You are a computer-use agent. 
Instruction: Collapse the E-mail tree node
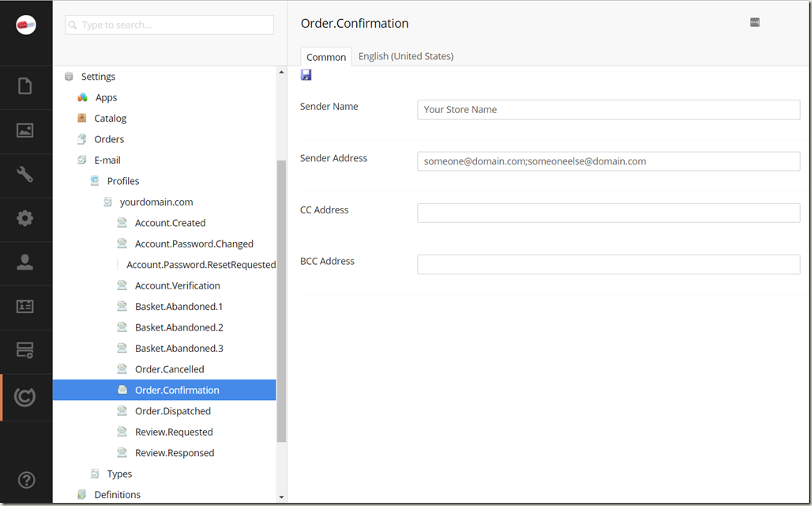(107, 160)
